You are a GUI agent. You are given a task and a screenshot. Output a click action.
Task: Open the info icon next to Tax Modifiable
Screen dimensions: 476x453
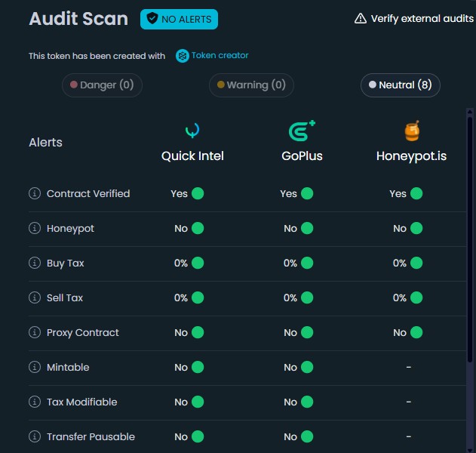(35, 402)
